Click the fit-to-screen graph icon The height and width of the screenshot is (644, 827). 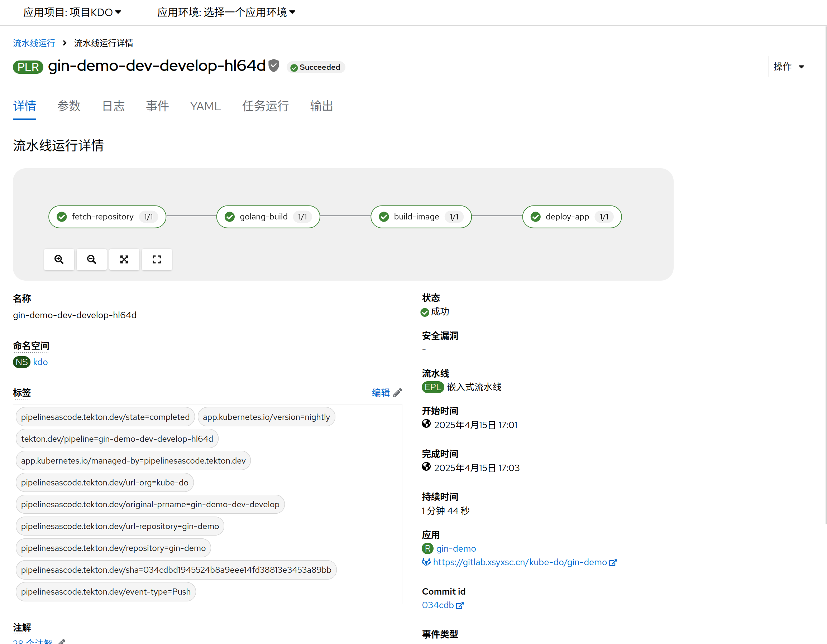[124, 259]
